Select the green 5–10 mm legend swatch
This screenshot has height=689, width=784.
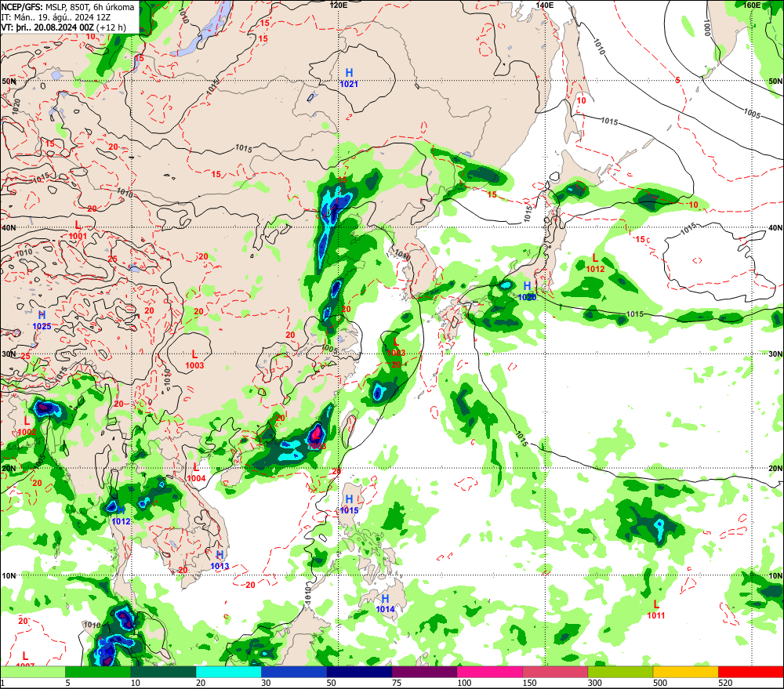pyautogui.click(x=98, y=672)
